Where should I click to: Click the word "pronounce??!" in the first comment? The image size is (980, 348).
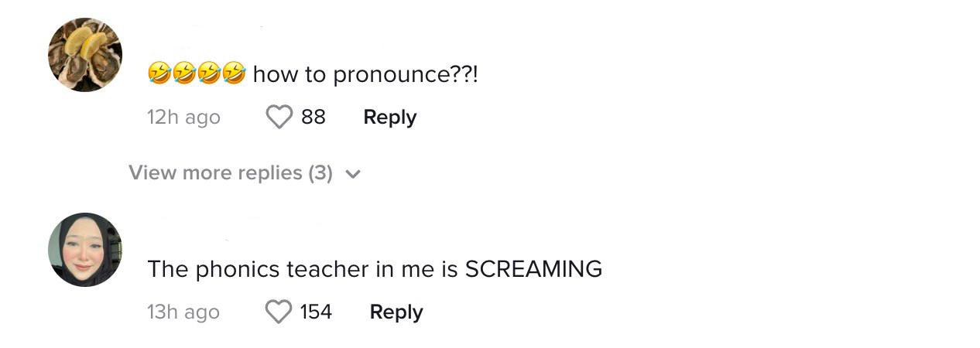pyautogui.click(x=406, y=75)
